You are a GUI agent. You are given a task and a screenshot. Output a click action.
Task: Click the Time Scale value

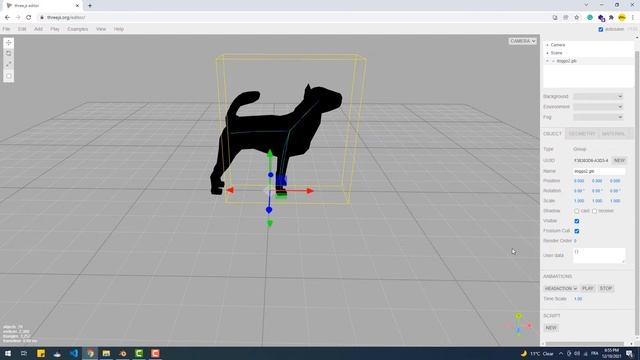coord(578,299)
